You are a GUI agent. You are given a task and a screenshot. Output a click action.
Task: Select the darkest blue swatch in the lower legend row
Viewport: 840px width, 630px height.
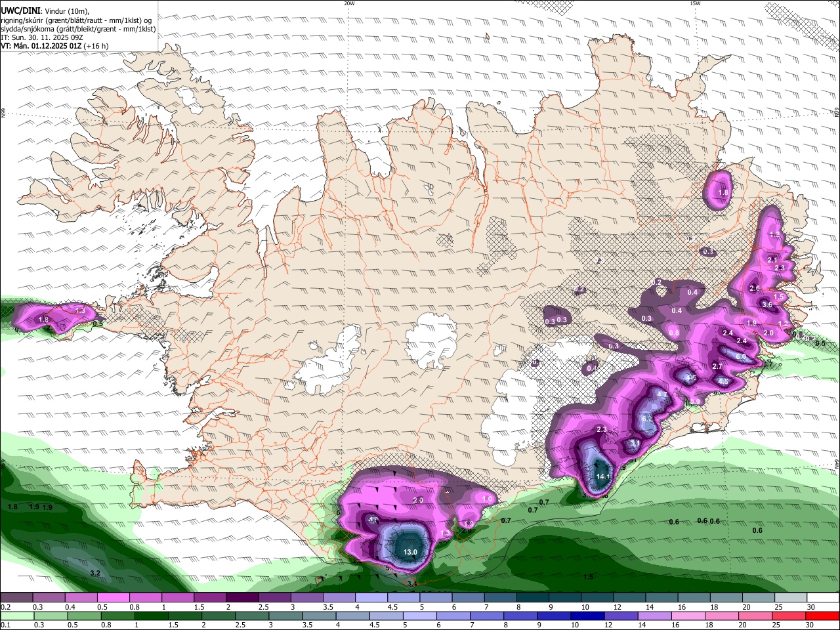[586, 616]
